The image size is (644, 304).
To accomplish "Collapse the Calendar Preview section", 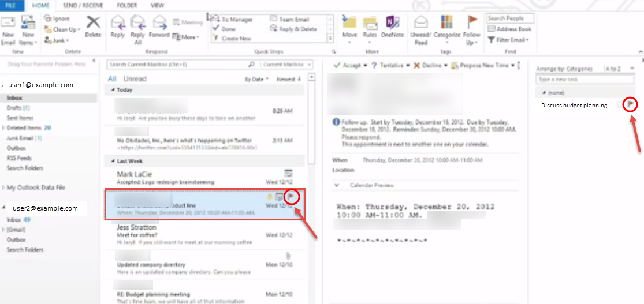I will (337, 185).
